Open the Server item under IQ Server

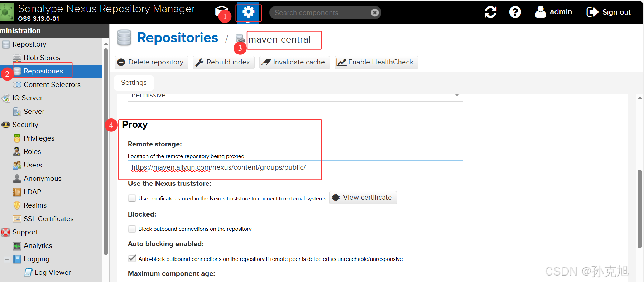[x=34, y=111]
